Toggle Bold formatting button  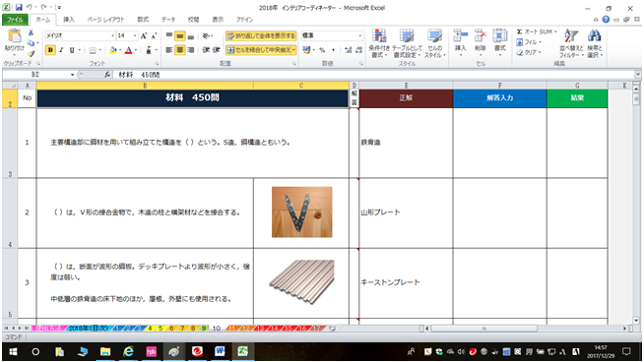point(50,50)
